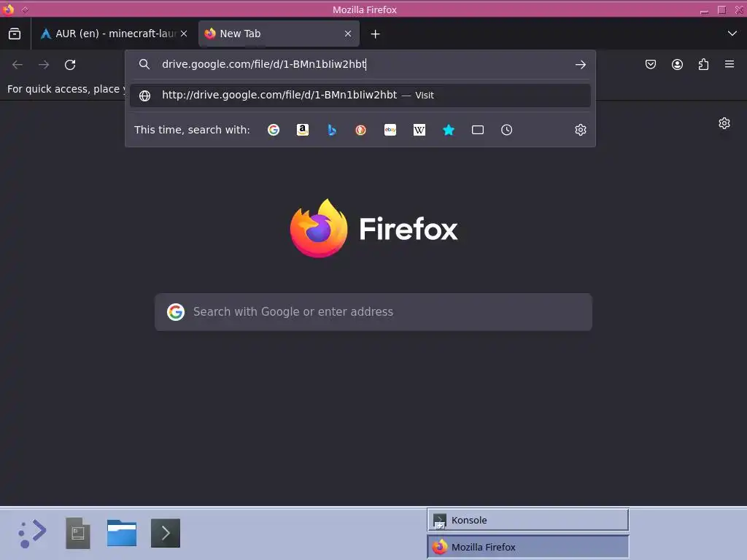Close the New Tab tab
This screenshot has height=560, width=747.
pyautogui.click(x=348, y=34)
